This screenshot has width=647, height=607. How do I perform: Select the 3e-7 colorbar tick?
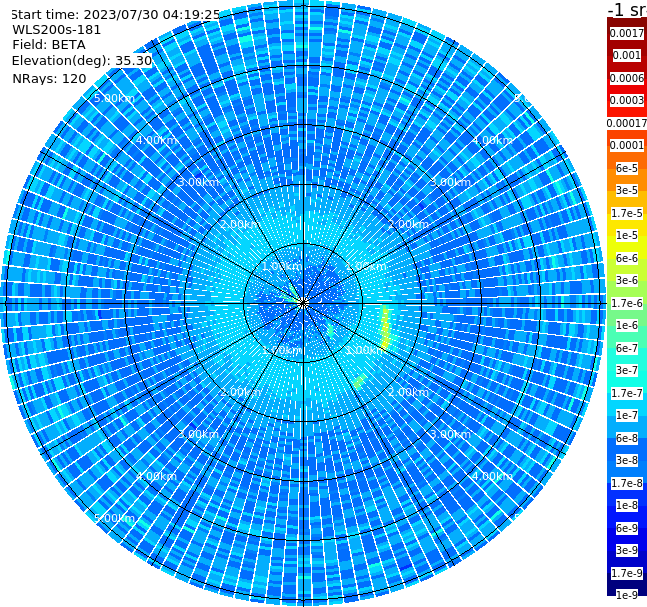(x=627, y=370)
